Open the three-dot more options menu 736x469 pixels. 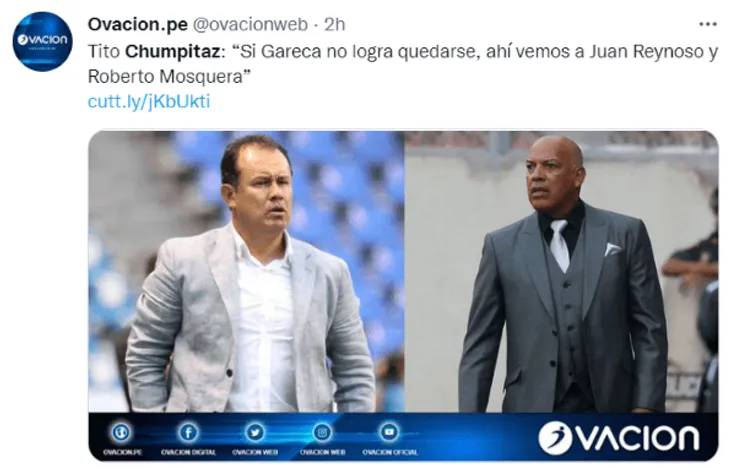[707, 24]
